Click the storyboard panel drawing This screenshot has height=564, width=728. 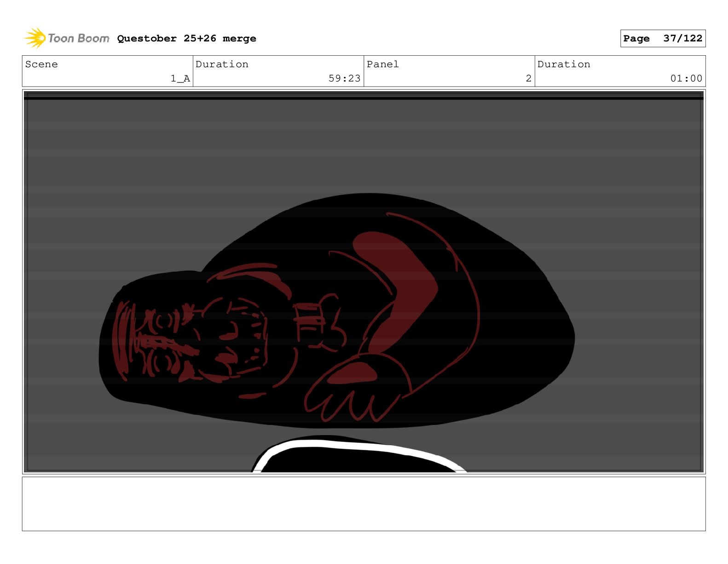364,282
